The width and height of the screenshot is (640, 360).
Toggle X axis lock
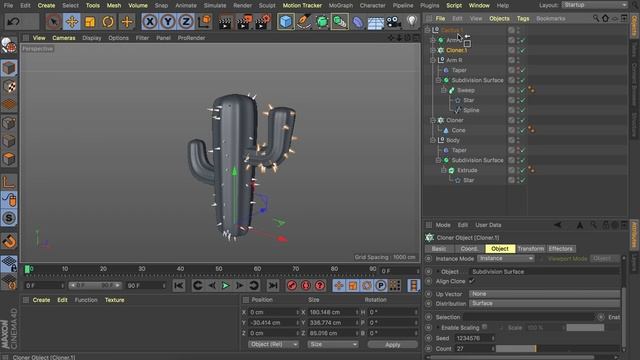pyautogui.click(x=150, y=21)
